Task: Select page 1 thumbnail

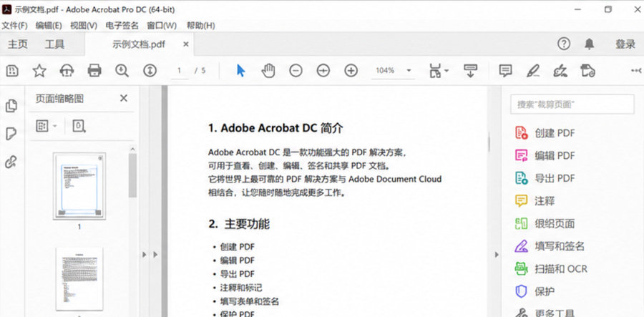Action: (79, 185)
